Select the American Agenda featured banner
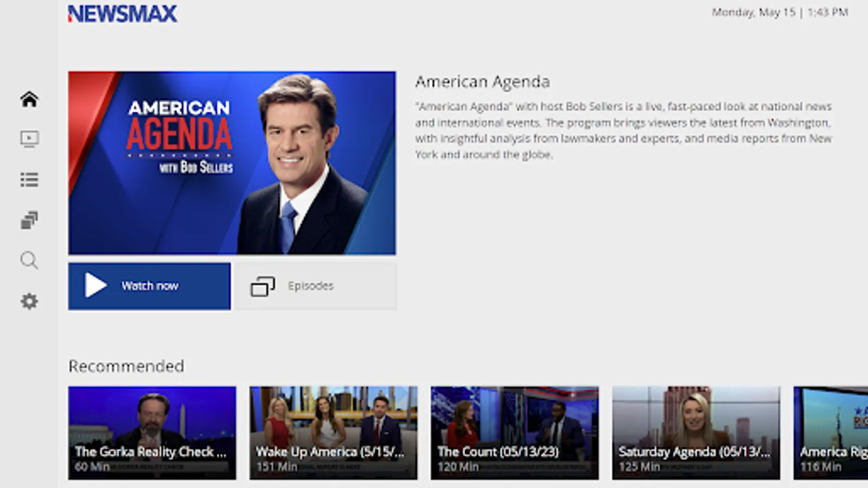The image size is (868, 488). pyautogui.click(x=232, y=163)
